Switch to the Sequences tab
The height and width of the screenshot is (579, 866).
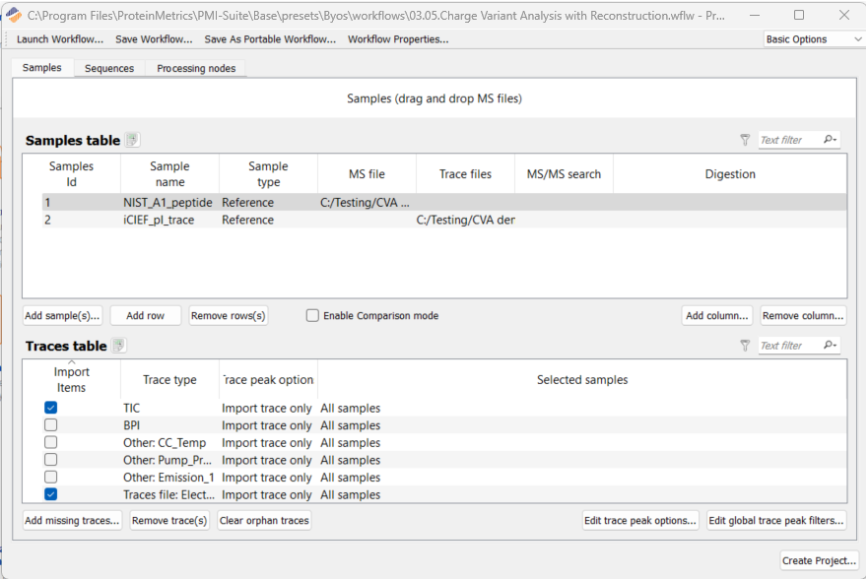[109, 69]
